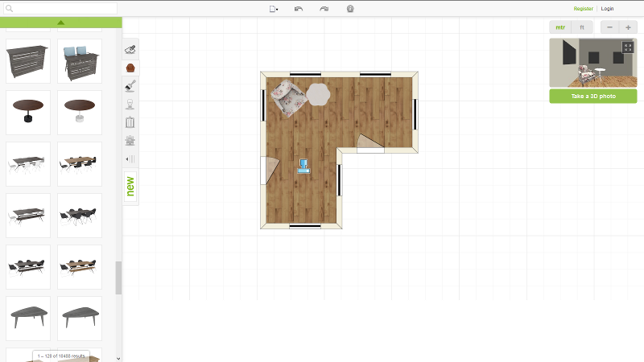The height and width of the screenshot is (362, 644).
Task: Click Take a 3D photo button
Action: (593, 96)
